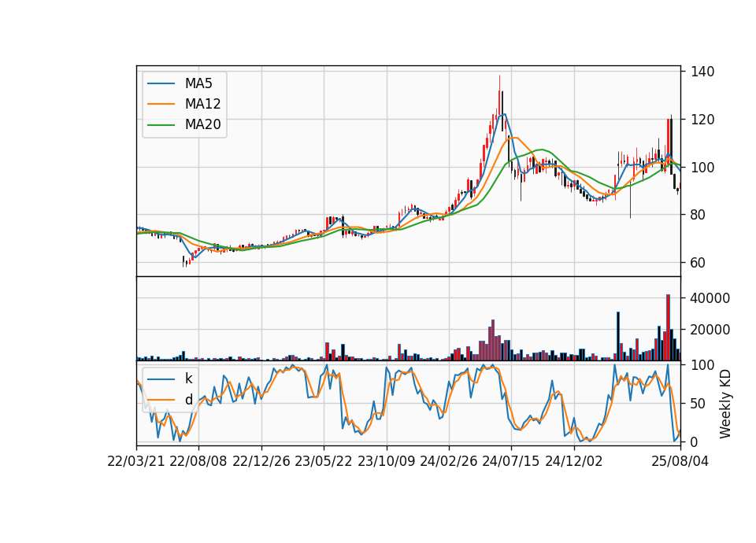Click the 25/08/04 date label
Image resolution: width=756 pixels, height=543 pixels.
(x=680, y=461)
